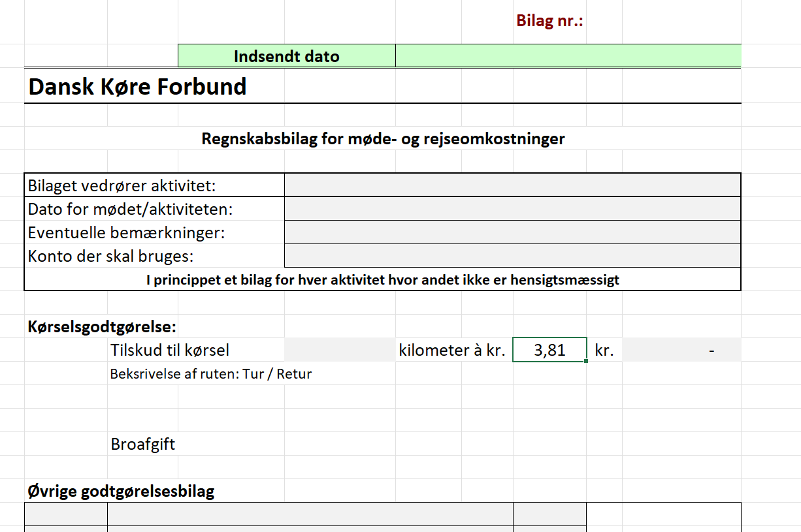Image resolution: width=801 pixels, height=532 pixels.
Task: Click the Beksrivelse af ruten: Tur / Retur cell
Action: [x=211, y=374]
